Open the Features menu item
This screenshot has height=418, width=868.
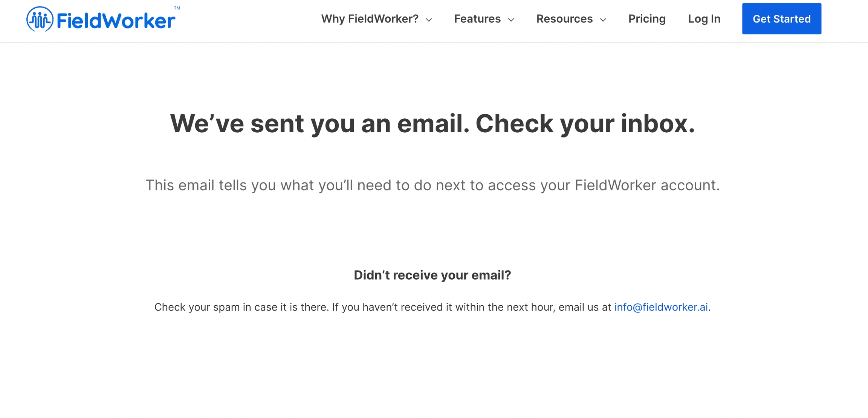(477, 19)
